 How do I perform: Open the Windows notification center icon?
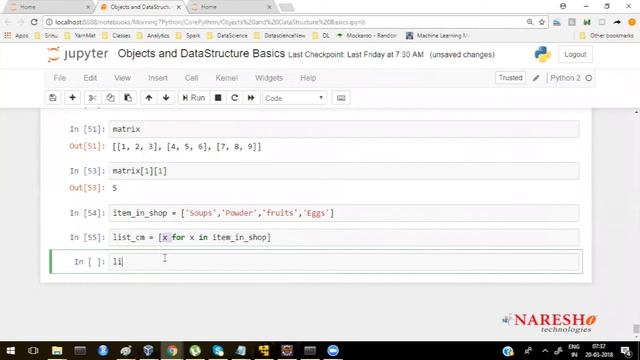click(626, 351)
